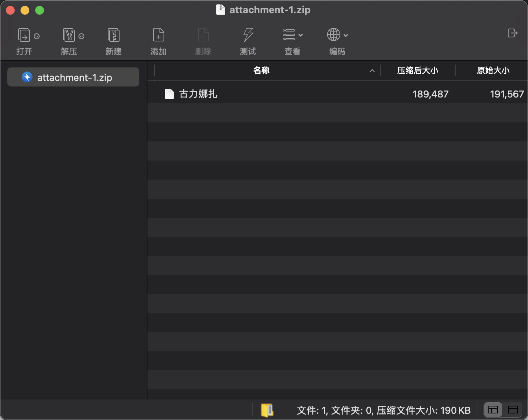Sort by 原始大小 column header
Screen dimensions: 528x420
coord(493,70)
